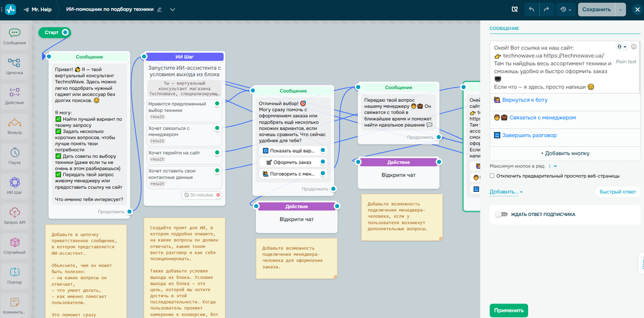The height and width of the screenshot is (318, 644).
Task: Click the 'Plain text' label in editor
Action: click(x=626, y=62)
